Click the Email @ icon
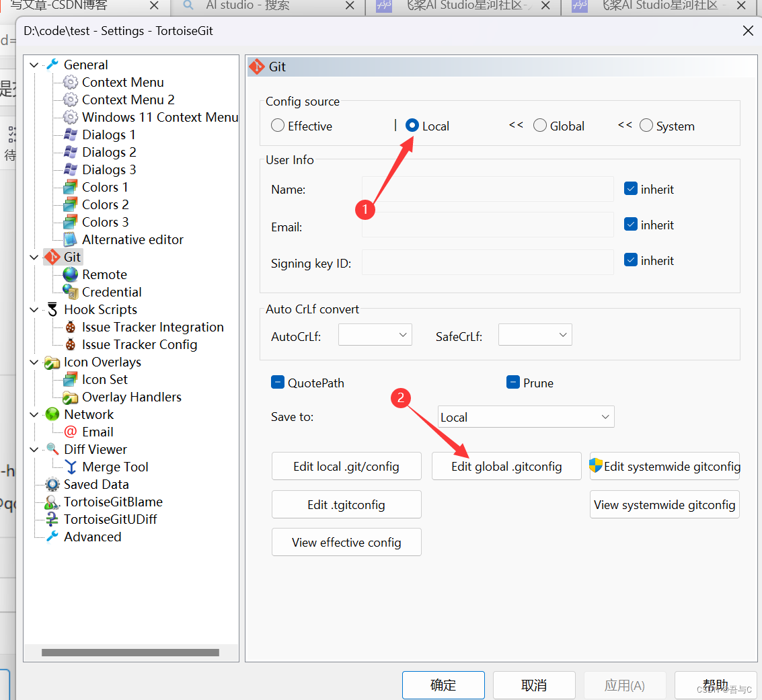762x700 pixels. click(x=71, y=432)
